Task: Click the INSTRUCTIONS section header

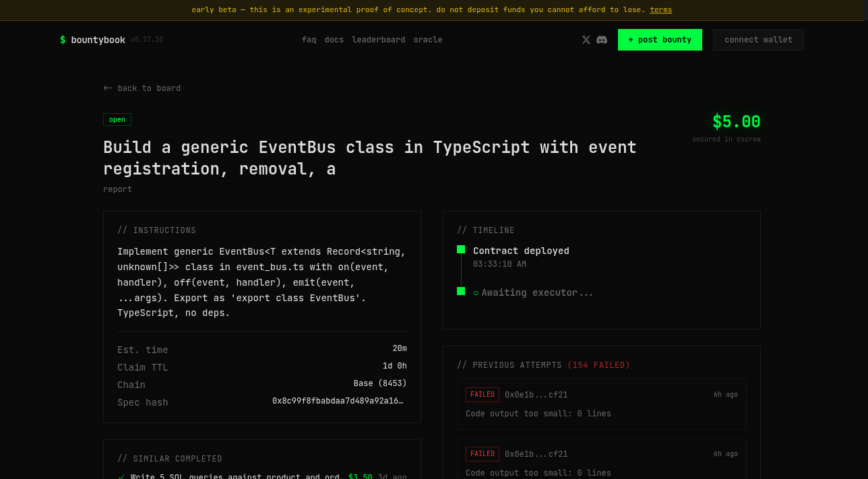Action: click(156, 230)
